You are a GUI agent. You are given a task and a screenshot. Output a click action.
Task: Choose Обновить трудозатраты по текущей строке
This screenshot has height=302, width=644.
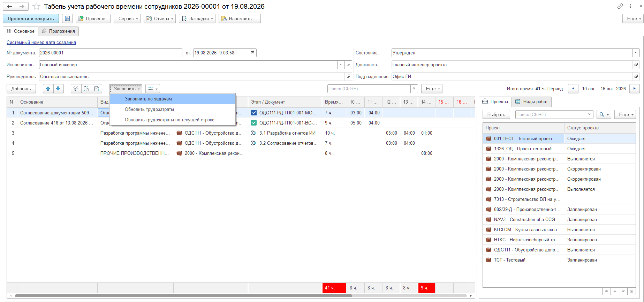click(173, 120)
